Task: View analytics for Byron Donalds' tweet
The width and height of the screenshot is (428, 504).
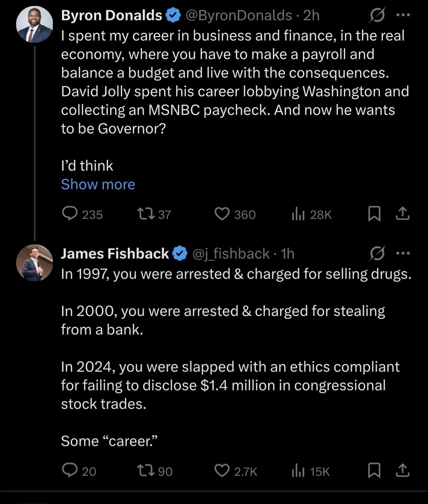Action: [x=311, y=214]
